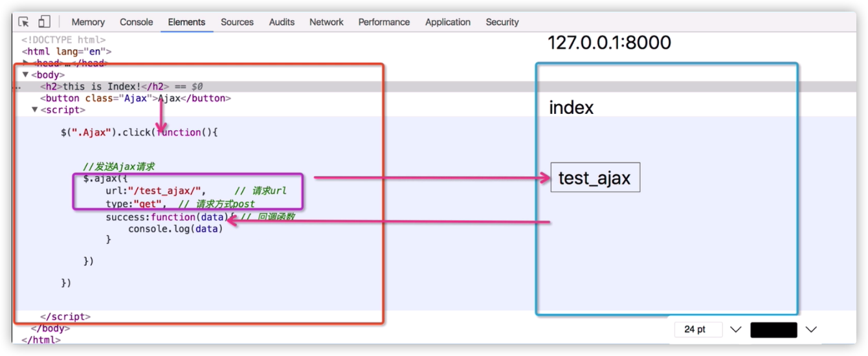This screenshot has height=356, width=868.
Task: Click the url:"/test_ajax/" code text
Action: (x=155, y=191)
